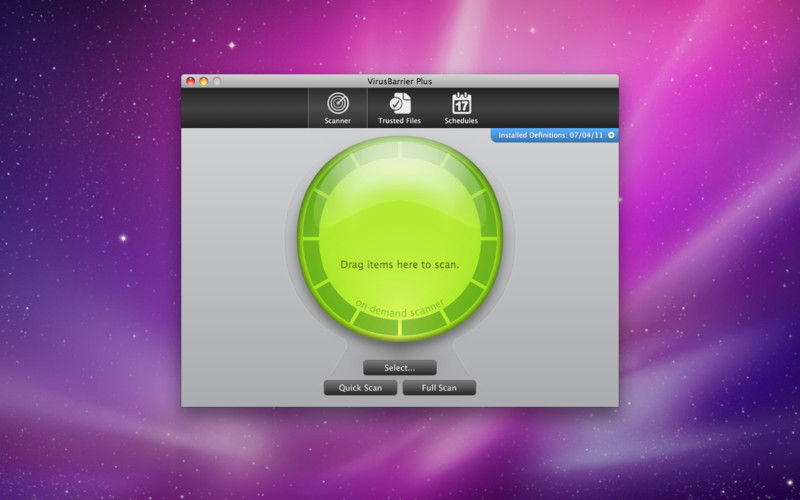Screen dimensions: 800x500
Task: Click the 'Drag items here to scan.' text
Action: tap(399, 265)
